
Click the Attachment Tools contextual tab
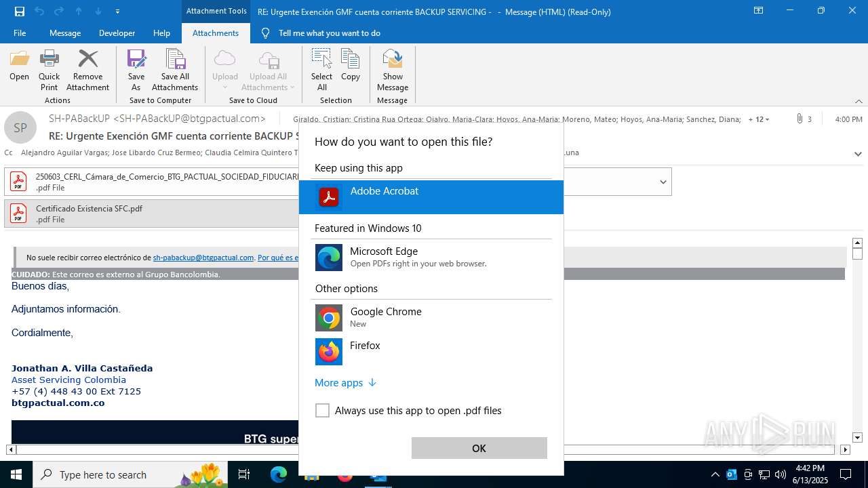pos(216,11)
